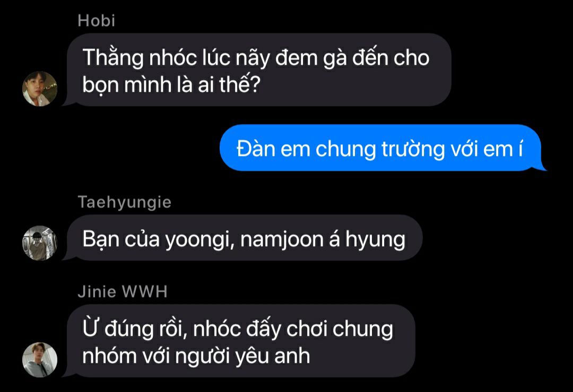Click the word yoongi in Taehyungie's message

click(x=199, y=240)
